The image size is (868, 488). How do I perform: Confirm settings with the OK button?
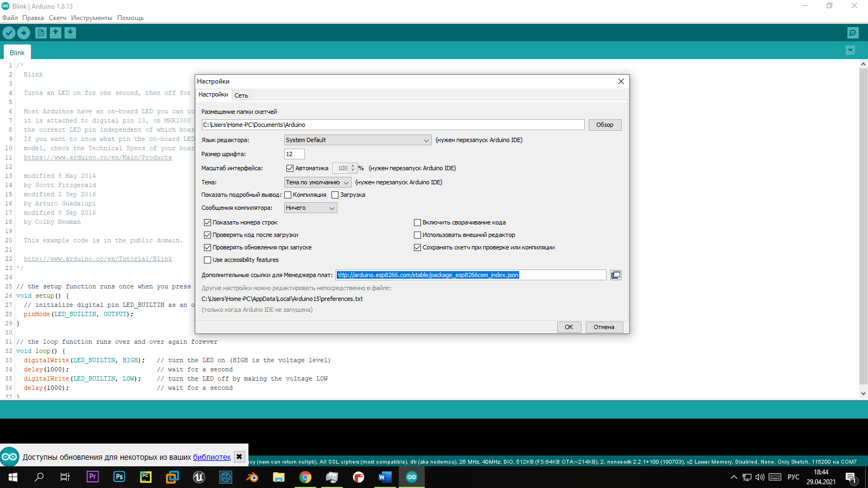[569, 327]
